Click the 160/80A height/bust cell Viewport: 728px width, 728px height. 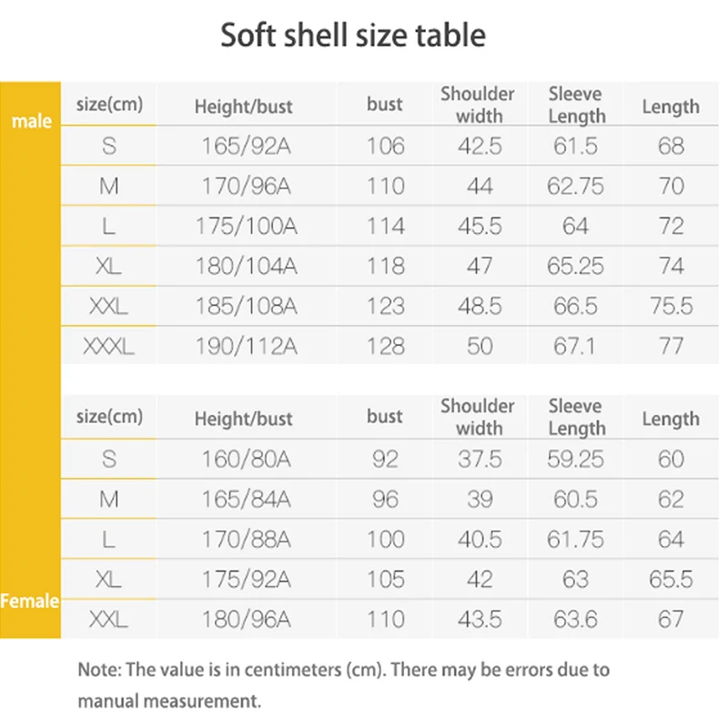246,459
